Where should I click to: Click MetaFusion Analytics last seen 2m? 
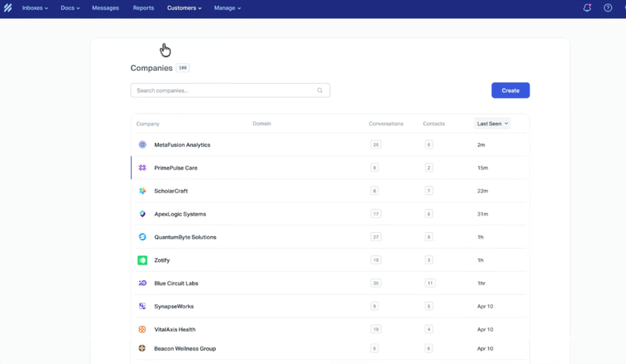point(481,144)
